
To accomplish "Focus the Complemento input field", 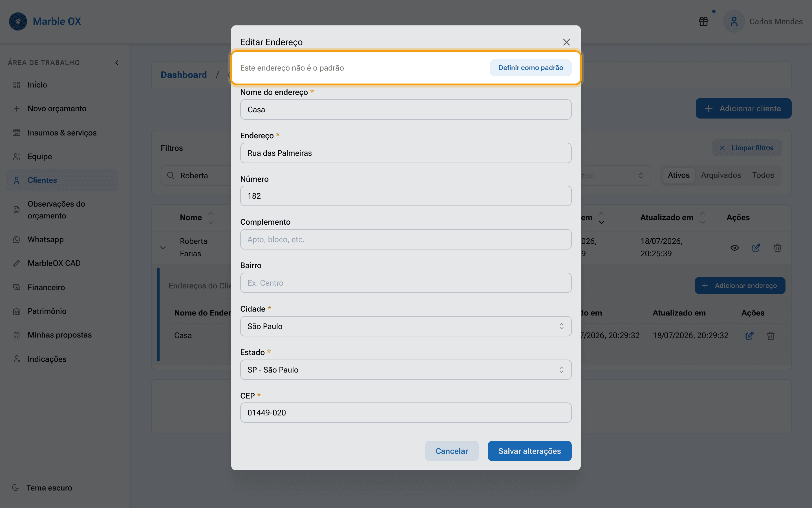I will [406, 239].
